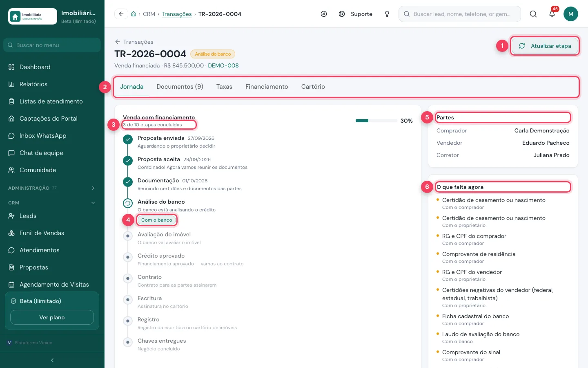Open Propostas in sidebar
The width and height of the screenshot is (588, 368).
point(52,267)
